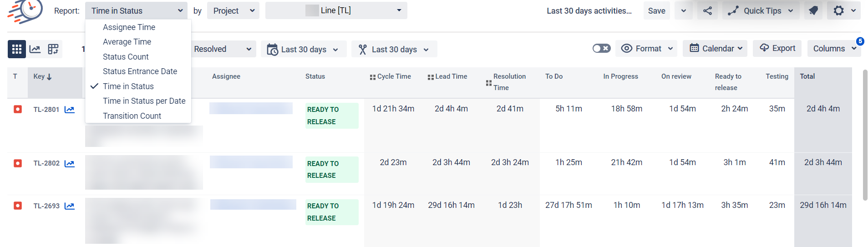Open the line chart view icon
Image resolution: width=868 pixels, height=247 pixels.
[35, 49]
